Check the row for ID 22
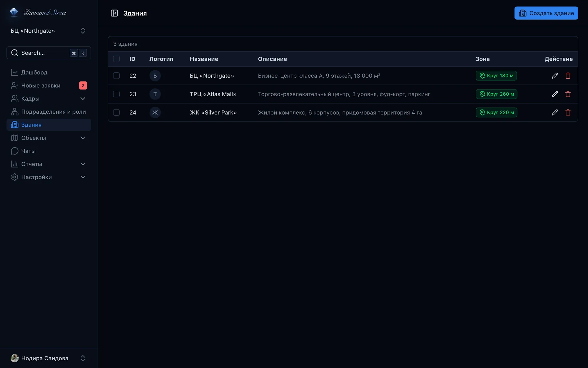Image resolution: width=588 pixels, height=368 pixels. coord(116,76)
